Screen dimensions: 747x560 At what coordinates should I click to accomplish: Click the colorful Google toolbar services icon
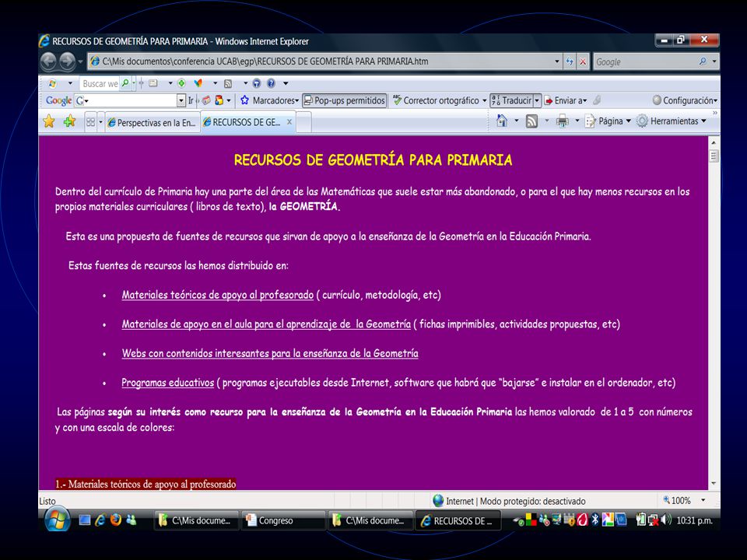point(219,100)
